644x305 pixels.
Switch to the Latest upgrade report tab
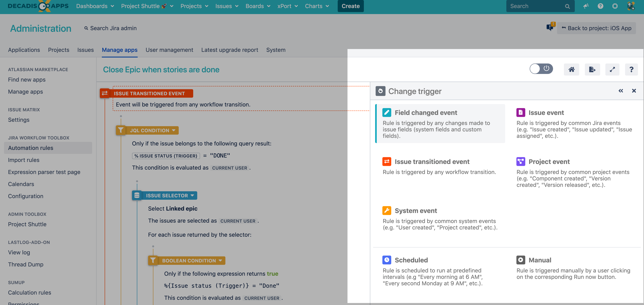coord(230,50)
